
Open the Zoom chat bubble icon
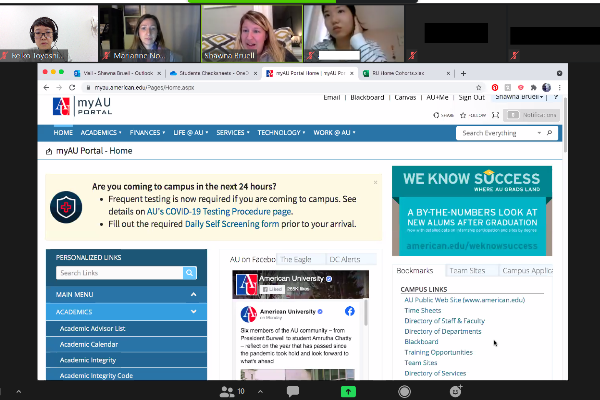coord(293,391)
